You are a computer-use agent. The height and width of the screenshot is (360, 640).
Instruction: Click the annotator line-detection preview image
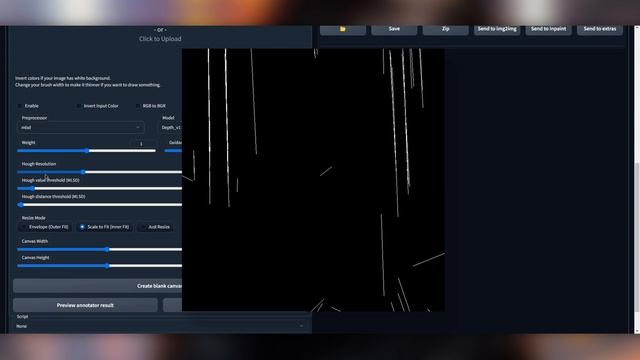tap(313, 180)
